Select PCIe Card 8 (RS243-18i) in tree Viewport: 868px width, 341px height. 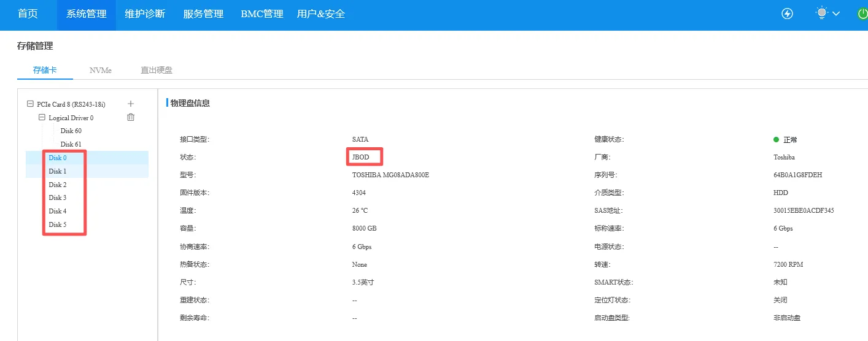tap(71, 104)
